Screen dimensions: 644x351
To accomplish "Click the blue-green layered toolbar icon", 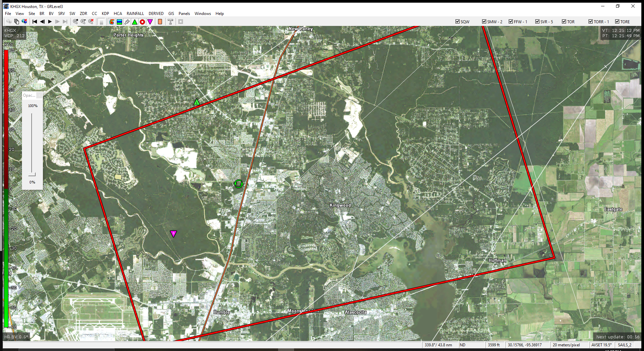I will 119,22.
